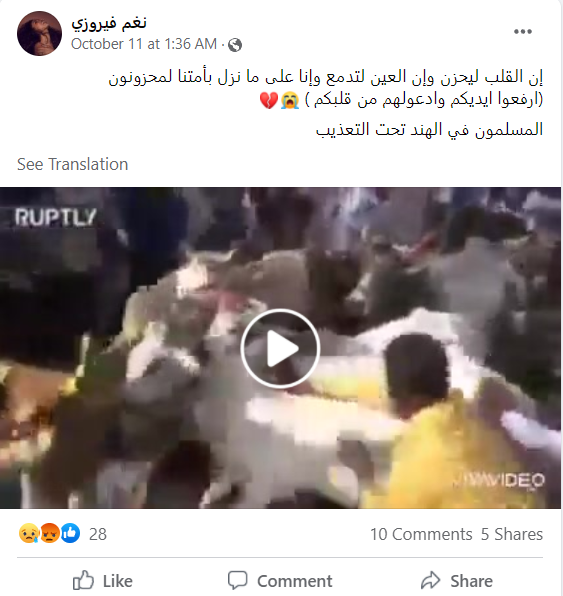Click the speech bubble comment icon
The width and height of the screenshot is (563, 596).
tap(238, 580)
